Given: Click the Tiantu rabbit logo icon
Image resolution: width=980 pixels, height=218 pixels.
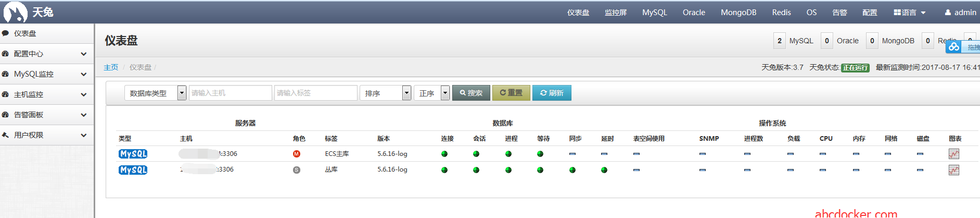Looking at the screenshot, I should tap(15, 12).
